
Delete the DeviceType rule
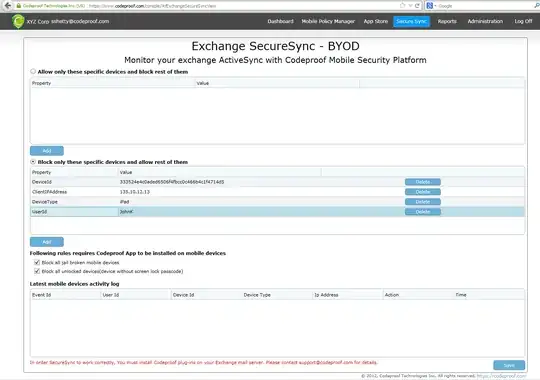(x=423, y=202)
